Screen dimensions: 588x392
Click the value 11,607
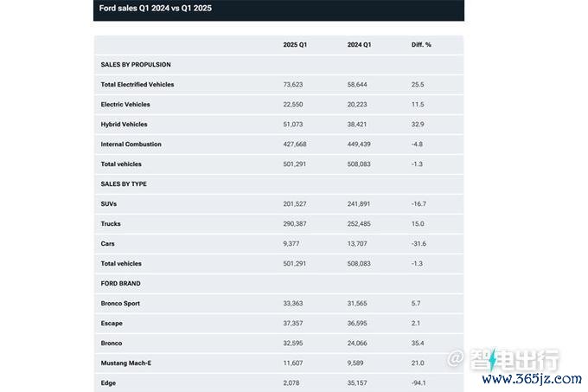[x=293, y=363]
